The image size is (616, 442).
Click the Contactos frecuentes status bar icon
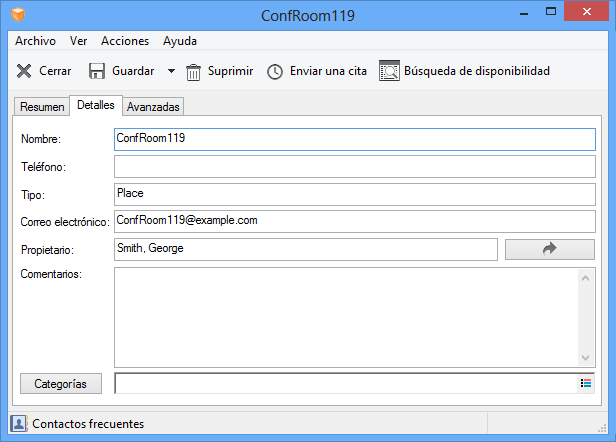[18, 424]
